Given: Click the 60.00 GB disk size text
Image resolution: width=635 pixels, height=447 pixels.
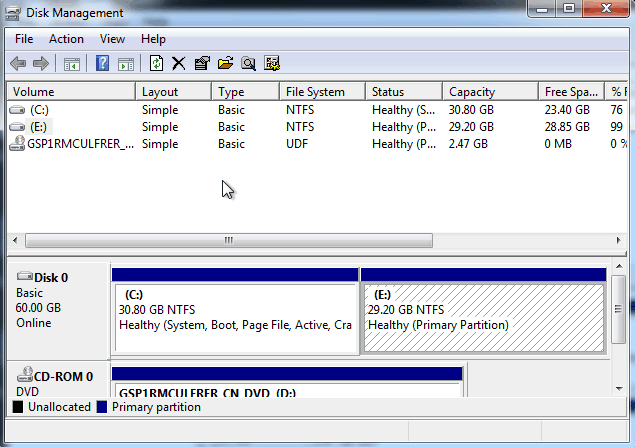Looking at the screenshot, I should [x=38, y=308].
